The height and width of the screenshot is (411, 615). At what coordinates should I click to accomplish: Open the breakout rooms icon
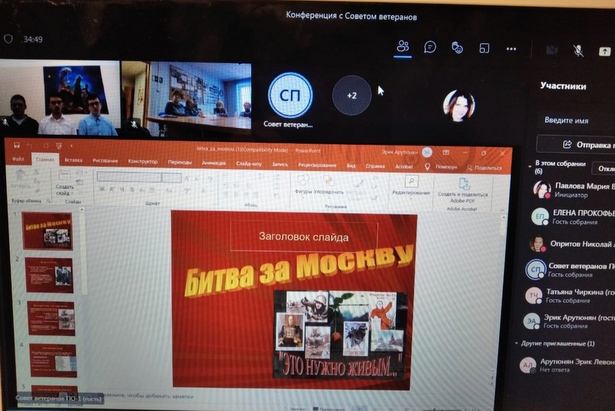484,48
